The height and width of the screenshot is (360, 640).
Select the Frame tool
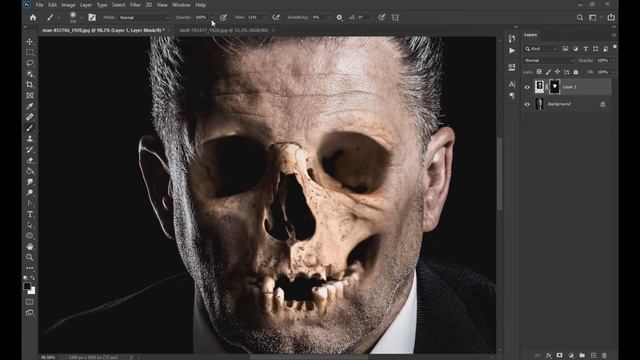coord(30,95)
